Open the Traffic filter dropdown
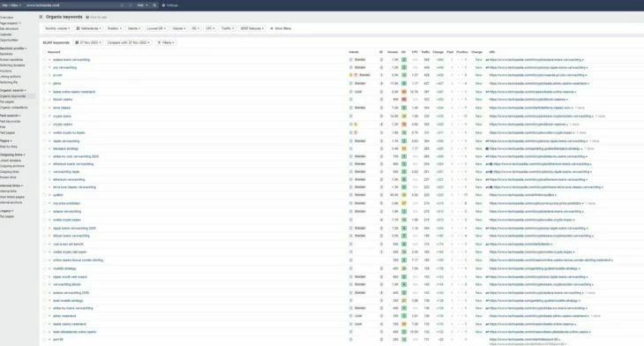The height and width of the screenshot is (346, 644). tap(228, 28)
